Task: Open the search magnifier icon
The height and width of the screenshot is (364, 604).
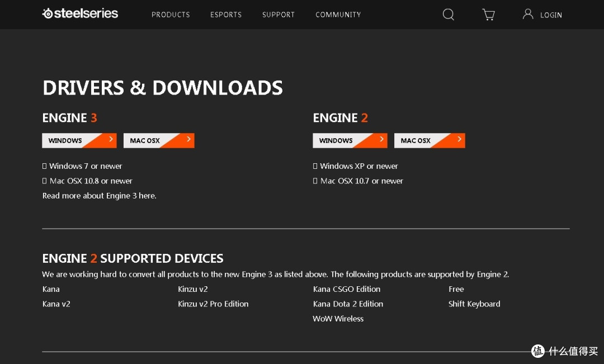Action: [449, 15]
